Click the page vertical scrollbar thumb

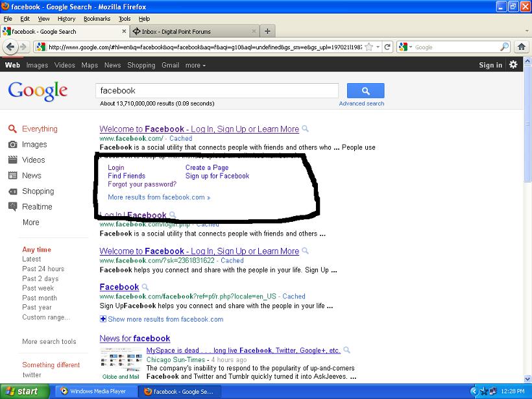tap(527, 123)
